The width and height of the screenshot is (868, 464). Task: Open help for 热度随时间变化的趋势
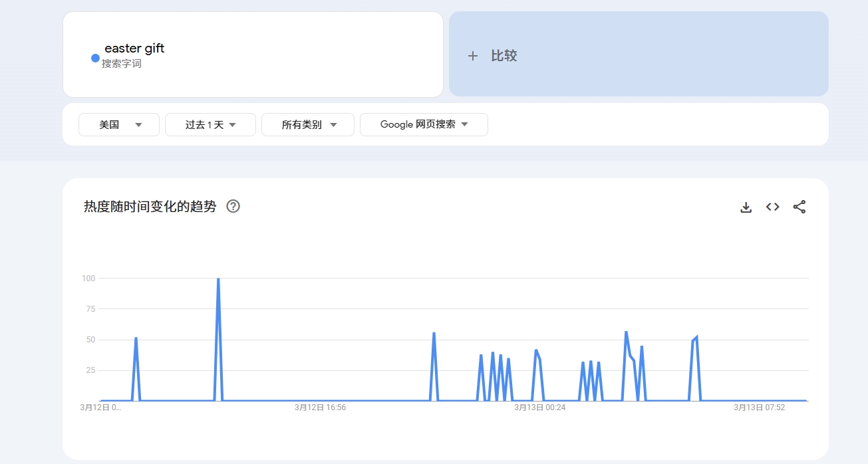[x=233, y=206]
